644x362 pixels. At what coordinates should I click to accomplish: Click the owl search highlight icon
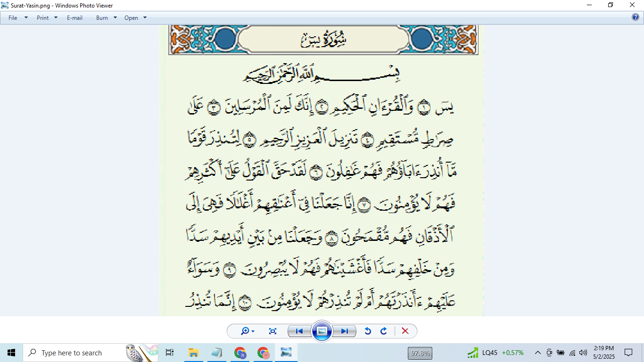tap(141, 353)
